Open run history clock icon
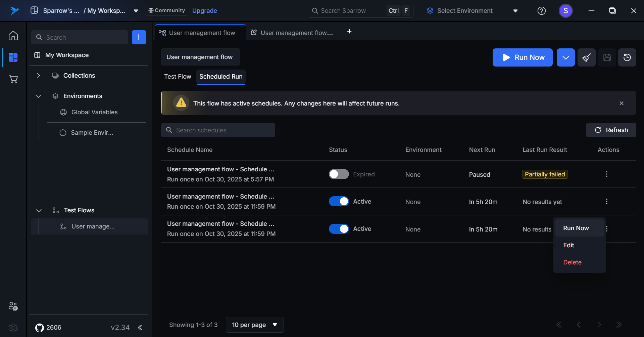644x337 pixels. (627, 57)
